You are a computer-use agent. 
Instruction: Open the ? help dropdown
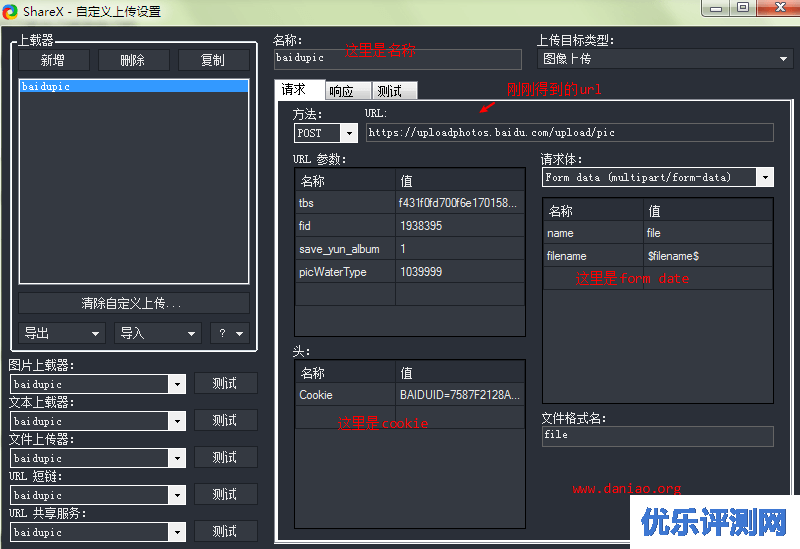coord(230,333)
